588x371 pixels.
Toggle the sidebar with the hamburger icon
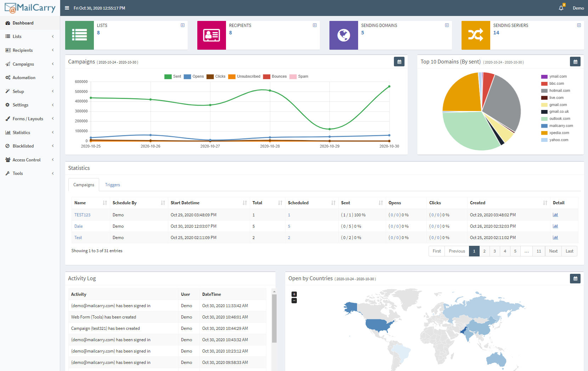tap(67, 8)
